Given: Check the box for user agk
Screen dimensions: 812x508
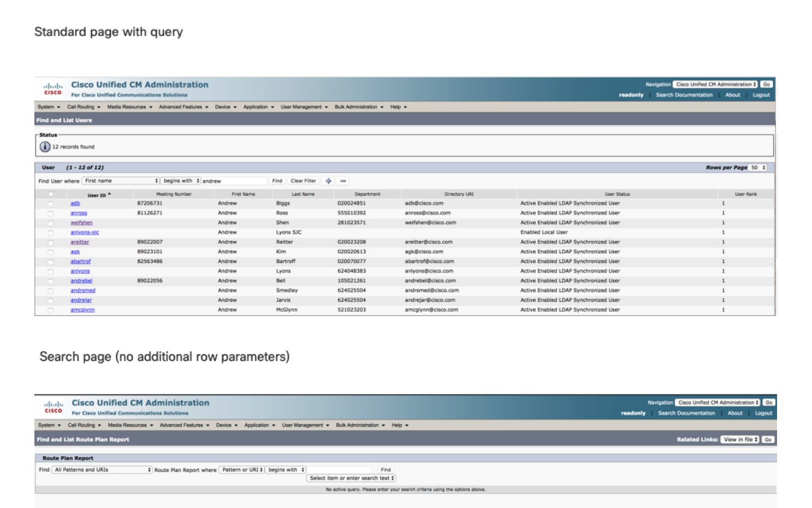Looking at the screenshot, I should [51, 252].
